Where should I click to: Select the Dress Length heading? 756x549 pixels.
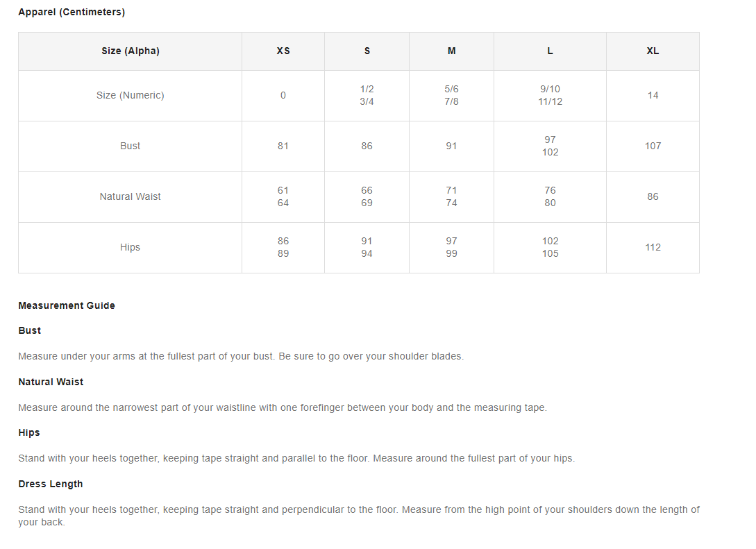click(51, 484)
